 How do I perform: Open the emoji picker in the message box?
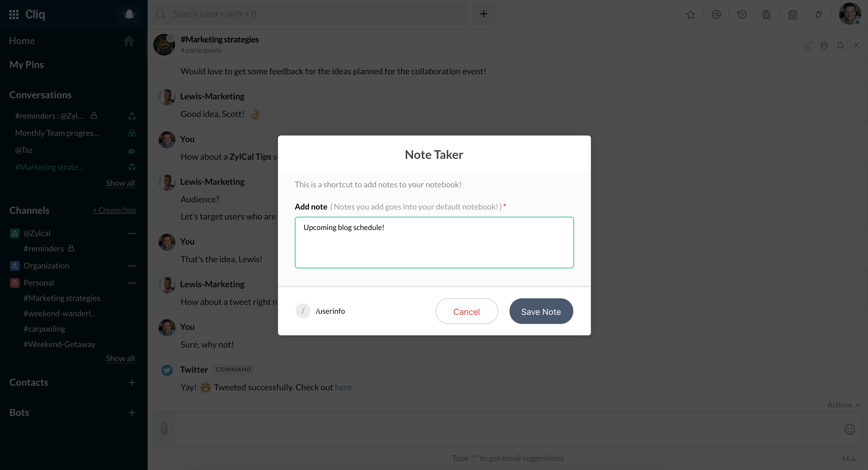click(850, 429)
